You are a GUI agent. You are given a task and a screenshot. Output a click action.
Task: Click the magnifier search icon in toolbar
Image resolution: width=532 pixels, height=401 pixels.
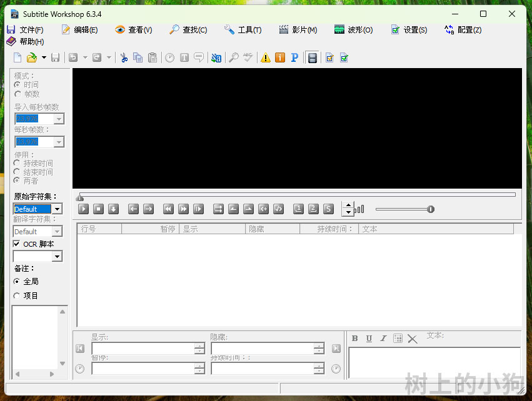[x=233, y=57]
